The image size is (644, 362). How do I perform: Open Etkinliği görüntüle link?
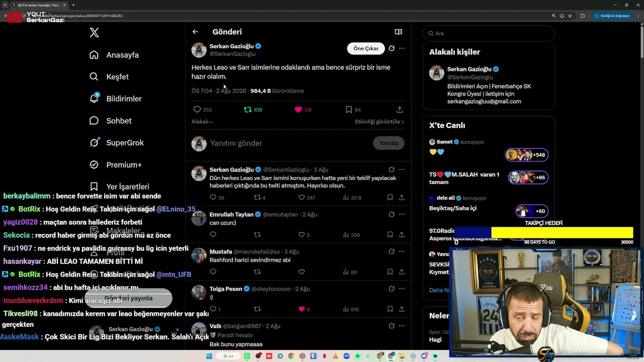[x=379, y=122]
